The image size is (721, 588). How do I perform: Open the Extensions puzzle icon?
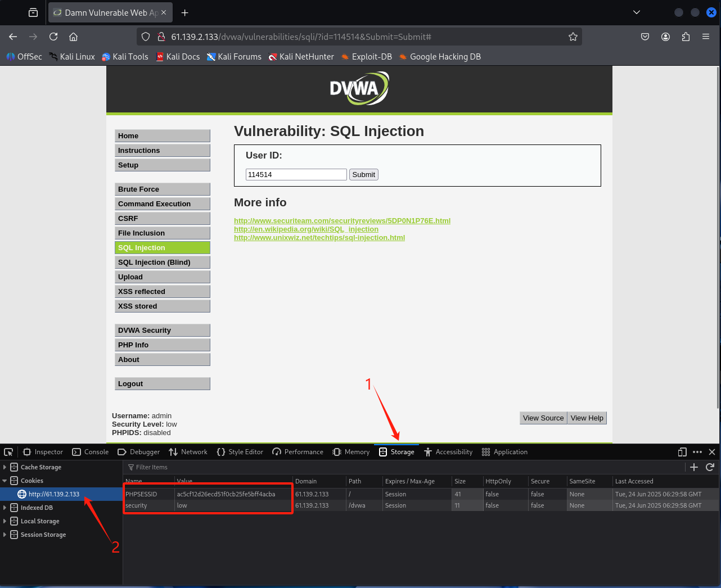click(686, 37)
